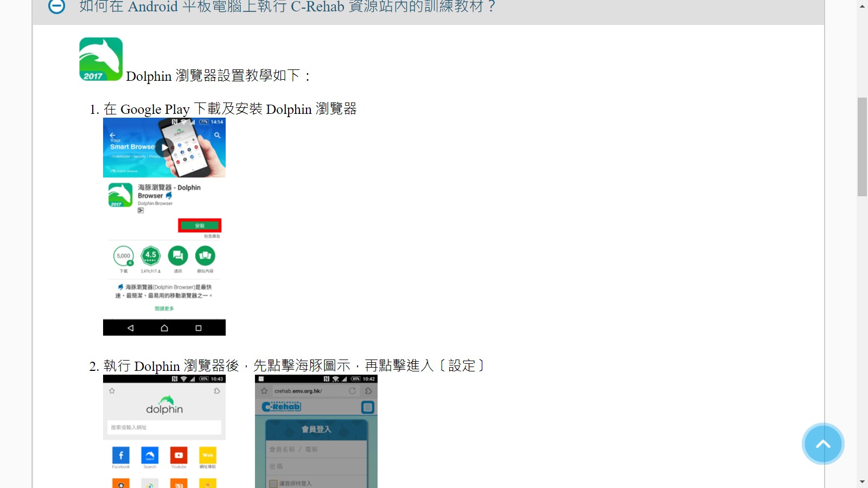The width and height of the screenshot is (868, 488).
Task: Click the similar content cards icon
Action: click(x=205, y=255)
